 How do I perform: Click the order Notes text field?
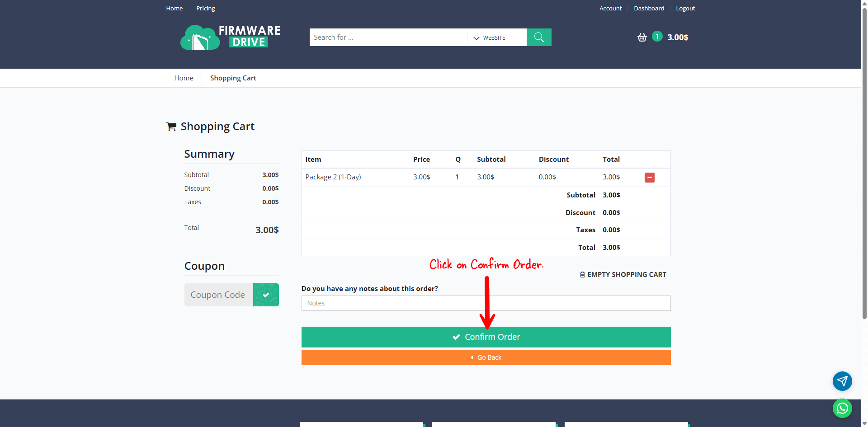pos(486,303)
